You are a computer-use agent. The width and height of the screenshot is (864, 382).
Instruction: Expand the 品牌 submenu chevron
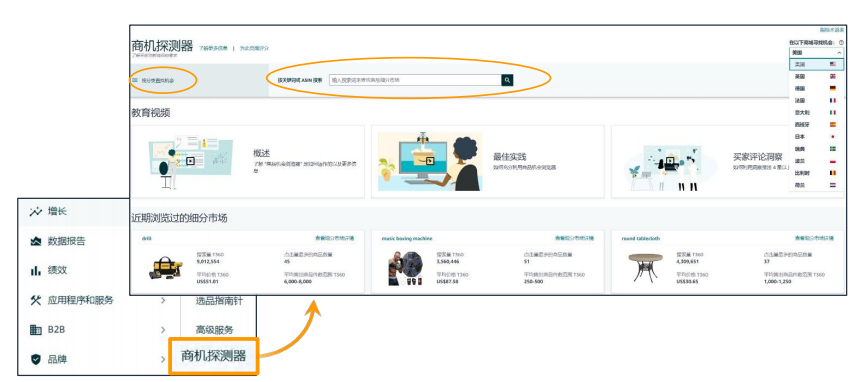(x=163, y=359)
